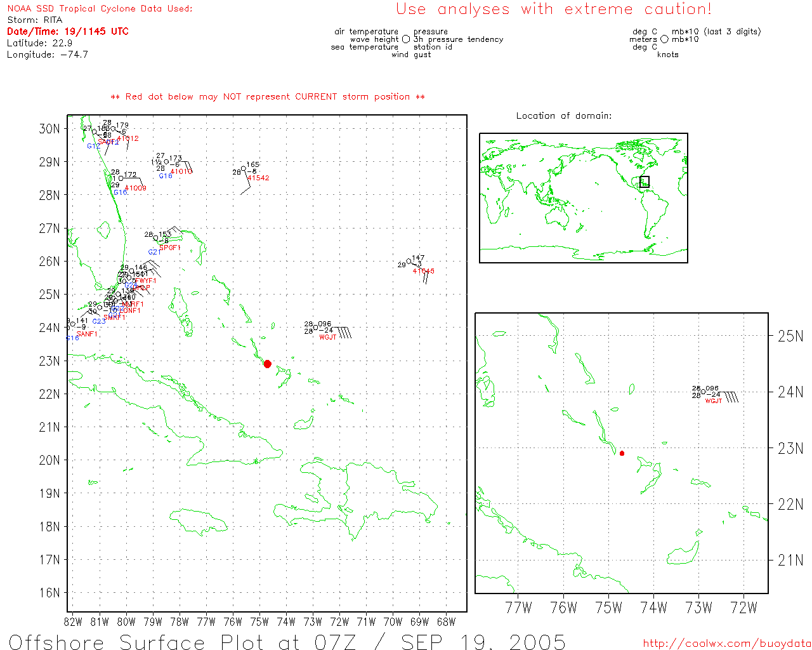
Task: Click the black domain box on world map
Action: pos(645,182)
